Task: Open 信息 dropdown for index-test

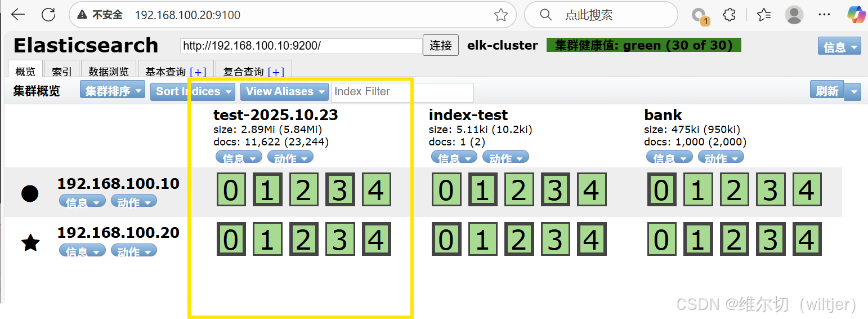Action: 454,157
